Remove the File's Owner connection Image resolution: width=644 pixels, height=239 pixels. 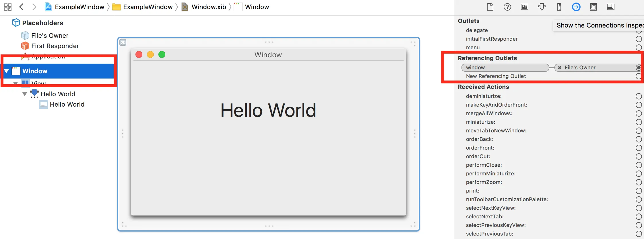[559, 68]
